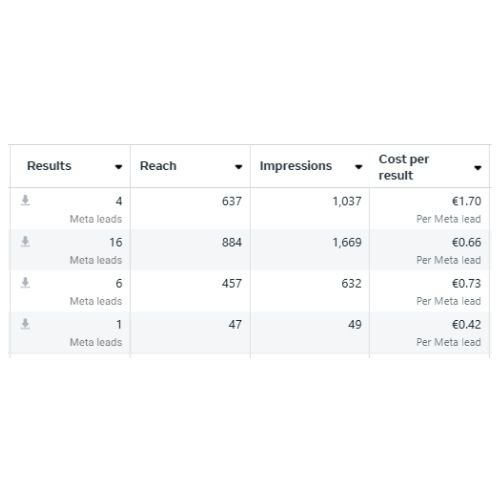Select the reach value 47
Image resolution: width=500 pixels, height=500 pixels.
[235, 324]
